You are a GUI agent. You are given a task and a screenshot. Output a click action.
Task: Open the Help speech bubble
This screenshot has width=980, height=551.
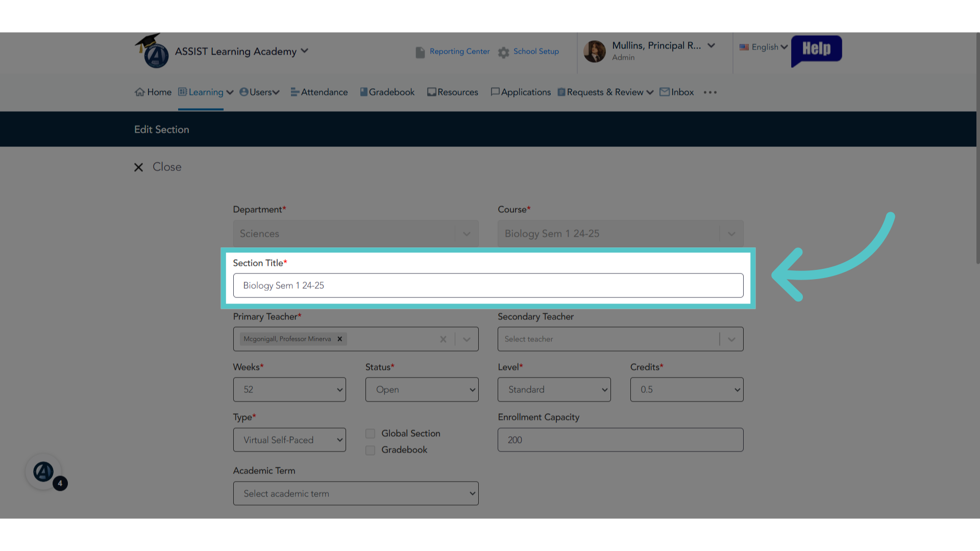click(816, 51)
